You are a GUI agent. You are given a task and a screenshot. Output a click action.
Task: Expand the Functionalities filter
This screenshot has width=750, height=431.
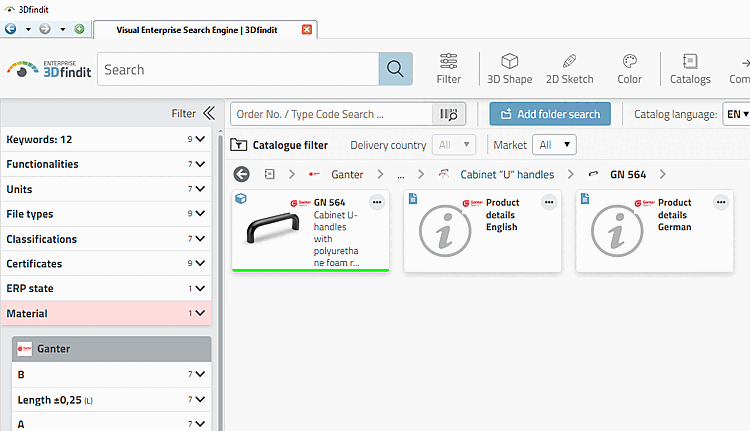[x=106, y=164]
